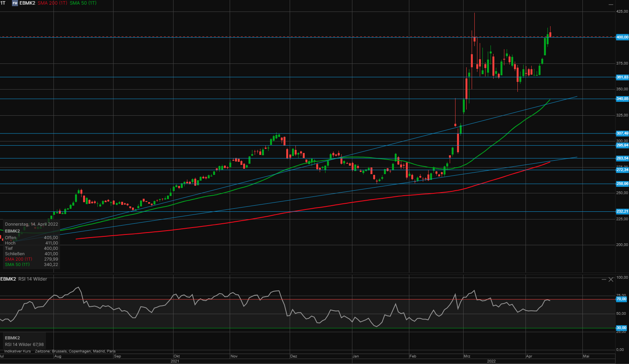The height and width of the screenshot is (364, 629).
Task: Select the SMA 50 (1T) indicator label
Action: click(x=83, y=3)
